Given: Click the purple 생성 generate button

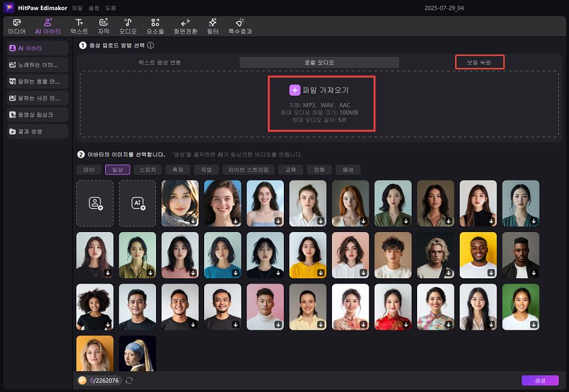Looking at the screenshot, I should pos(540,381).
